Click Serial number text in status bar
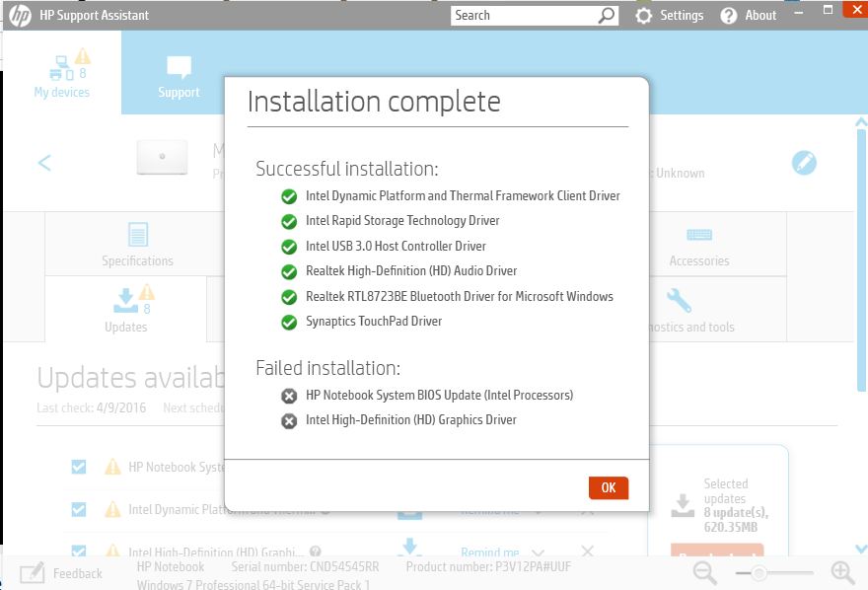The image size is (868, 590). [x=305, y=566]
